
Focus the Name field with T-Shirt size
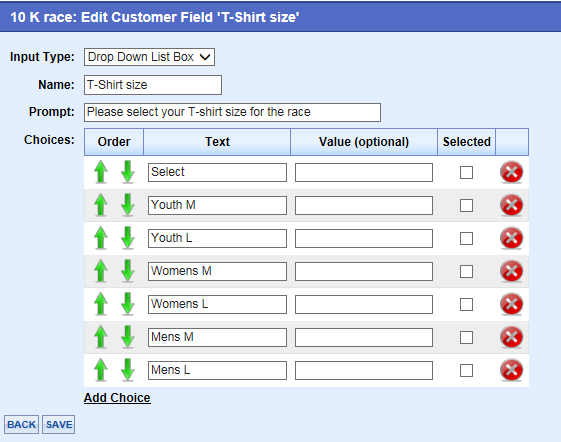153,85
